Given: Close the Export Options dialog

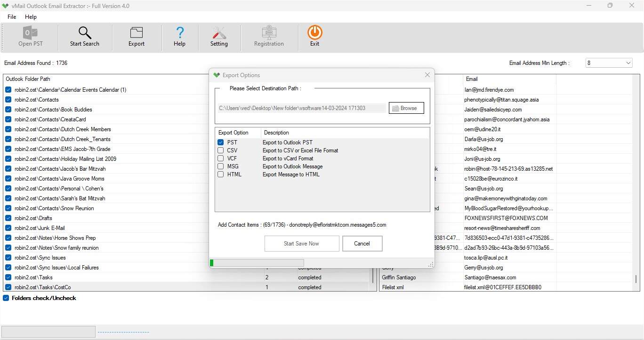Looking at the screenshot, I should click(x=427, y=75).
